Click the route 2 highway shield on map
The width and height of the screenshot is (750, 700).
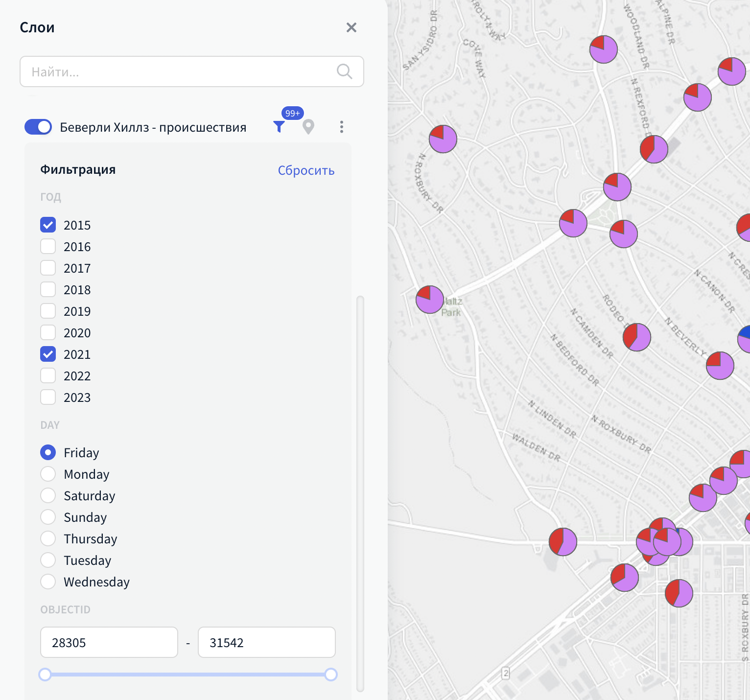pyautogui.click(x=506, y=673)
